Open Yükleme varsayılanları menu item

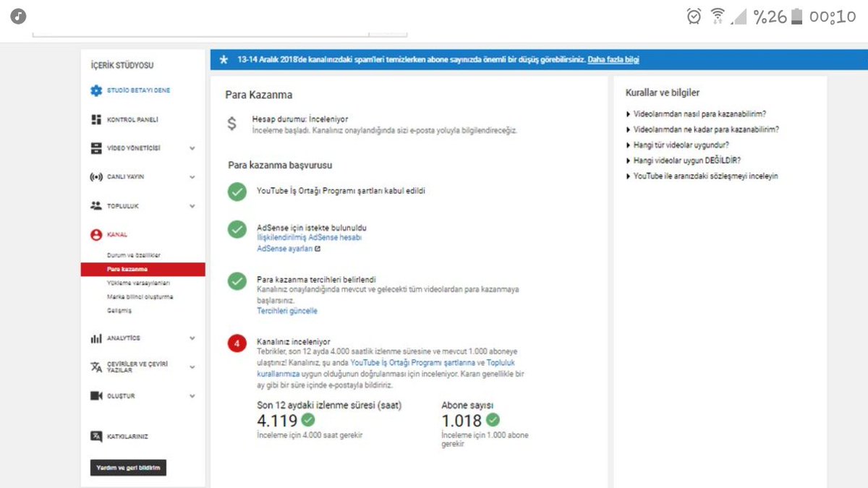pyautogui.click(x=137, y=283)
